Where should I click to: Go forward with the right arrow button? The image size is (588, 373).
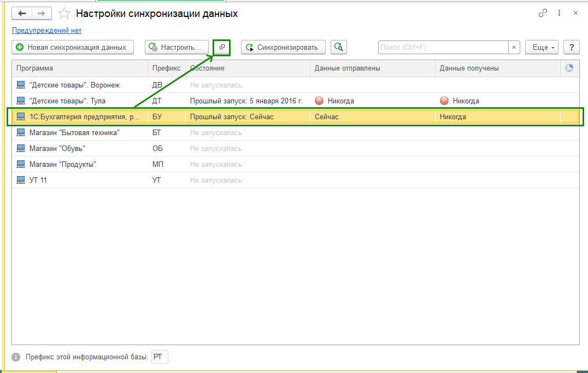tap(42, 14)
